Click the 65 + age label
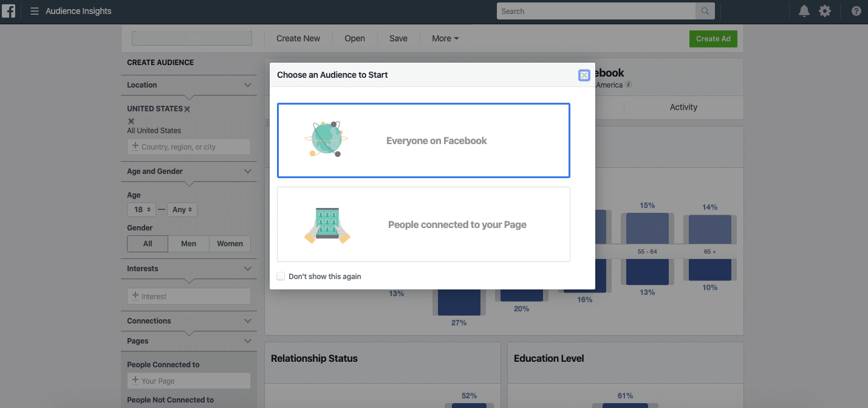The image size is (868, 408). [x=710, y=251]
